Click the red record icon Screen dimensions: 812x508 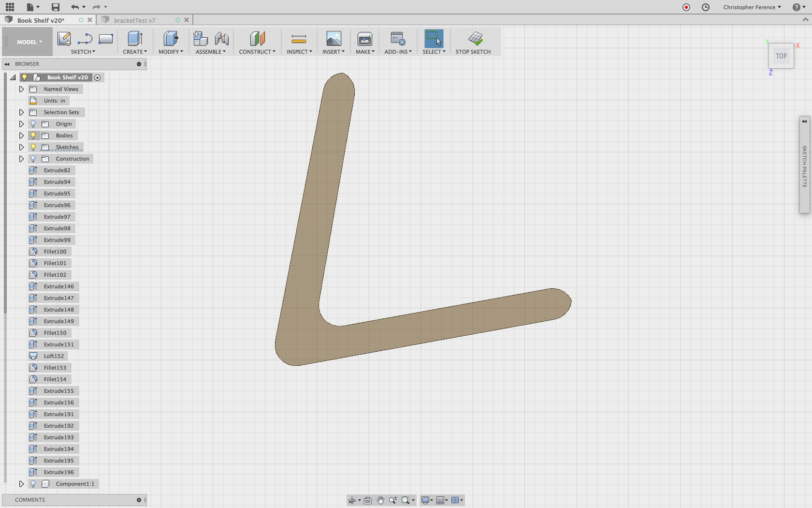point(686,7)
